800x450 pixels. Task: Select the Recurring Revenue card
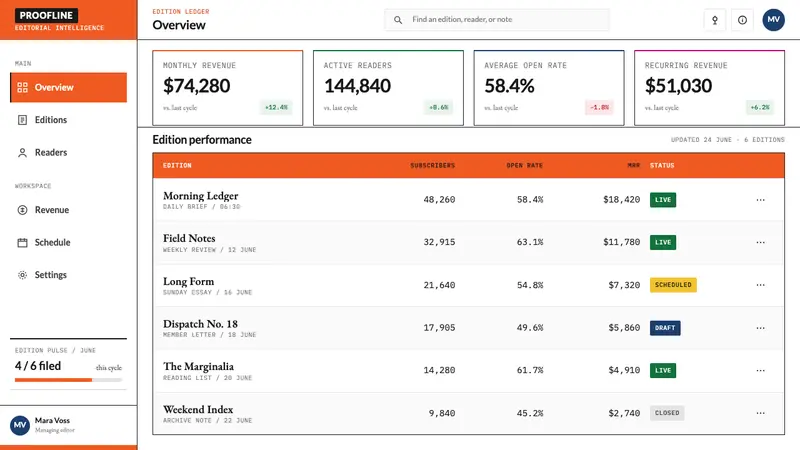point(710,88)
